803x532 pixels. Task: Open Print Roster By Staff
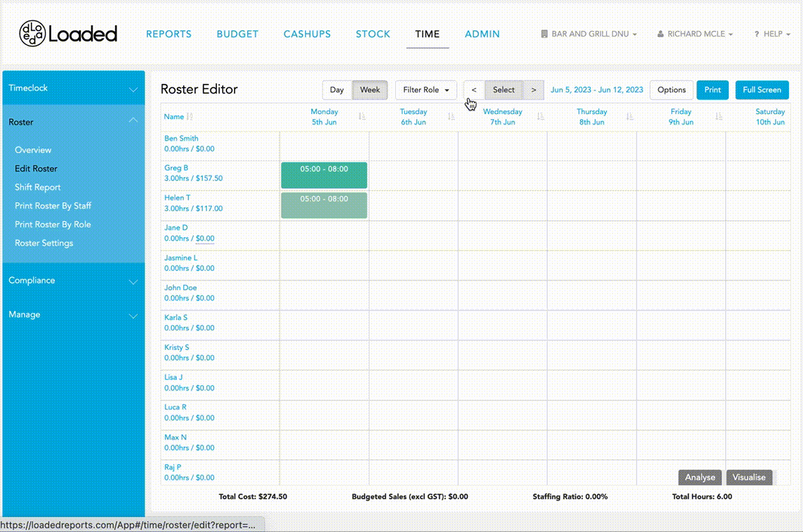point(53,206)
